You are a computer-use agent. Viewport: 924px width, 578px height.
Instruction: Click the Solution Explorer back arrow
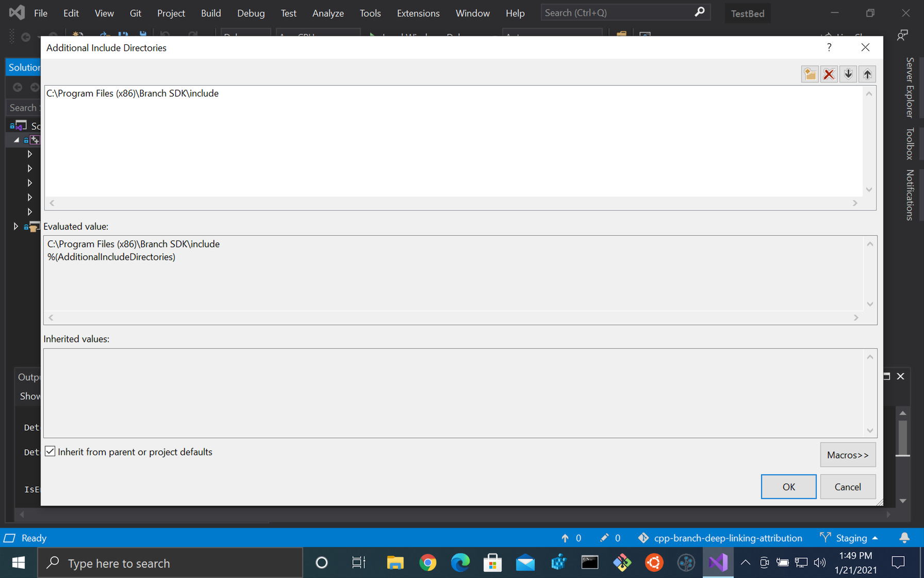tap(18, 87)
